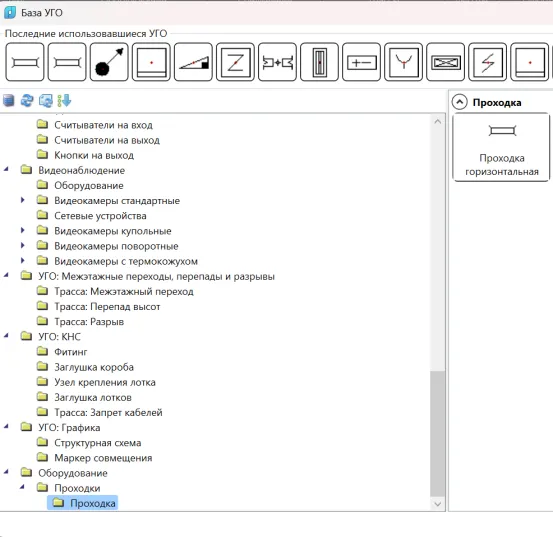Pick the Z symbol in recent UGO
This screenshot has height=537, width=553.
(x=235, y=62)
